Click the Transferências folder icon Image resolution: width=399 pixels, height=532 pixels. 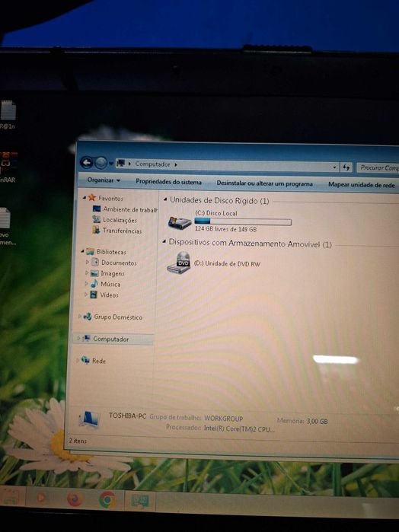click(x=96, y=230)
